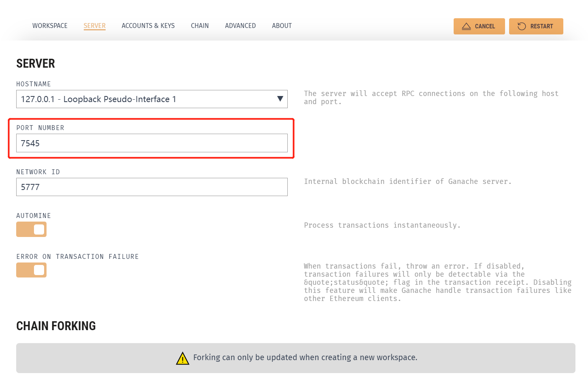This screenshot has height=382, width=588.
Task: Click the CANCEL button
Action: 479,26
